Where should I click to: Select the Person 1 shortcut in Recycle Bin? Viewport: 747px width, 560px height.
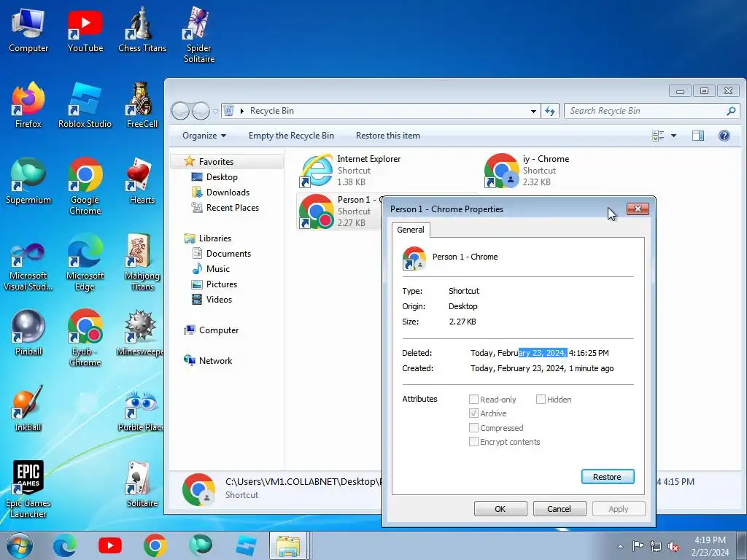pos(339,211)
